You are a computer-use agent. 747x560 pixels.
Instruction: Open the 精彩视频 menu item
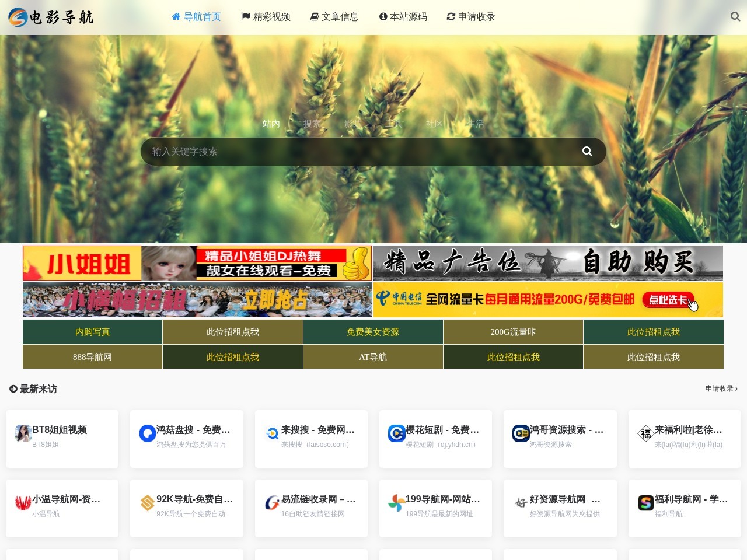pos(266,17)
